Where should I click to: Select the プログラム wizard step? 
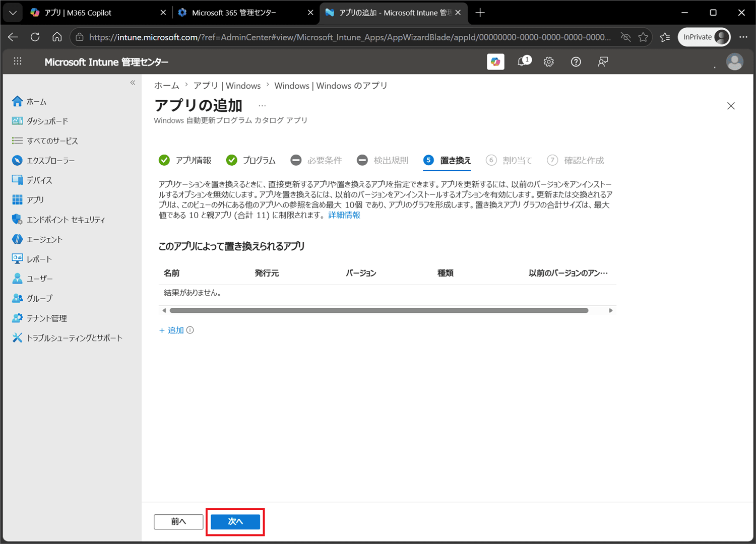tap(251, 160)
